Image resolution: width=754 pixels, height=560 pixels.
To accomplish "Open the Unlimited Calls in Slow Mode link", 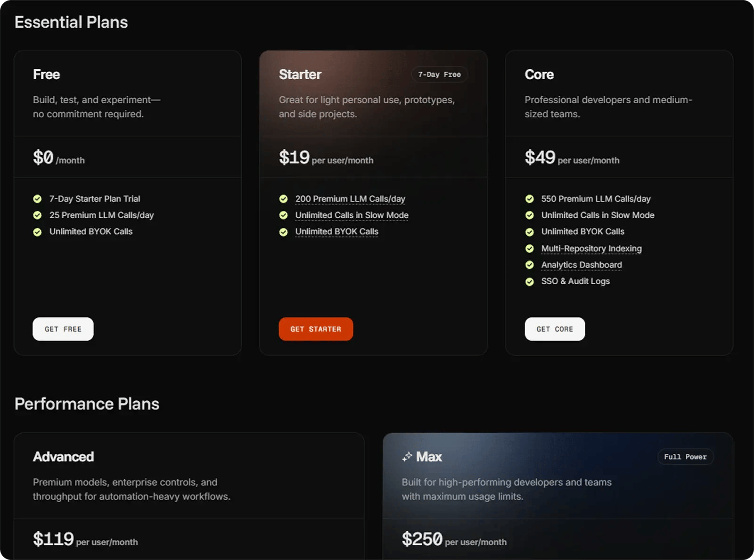I will (x=351, y=215).
